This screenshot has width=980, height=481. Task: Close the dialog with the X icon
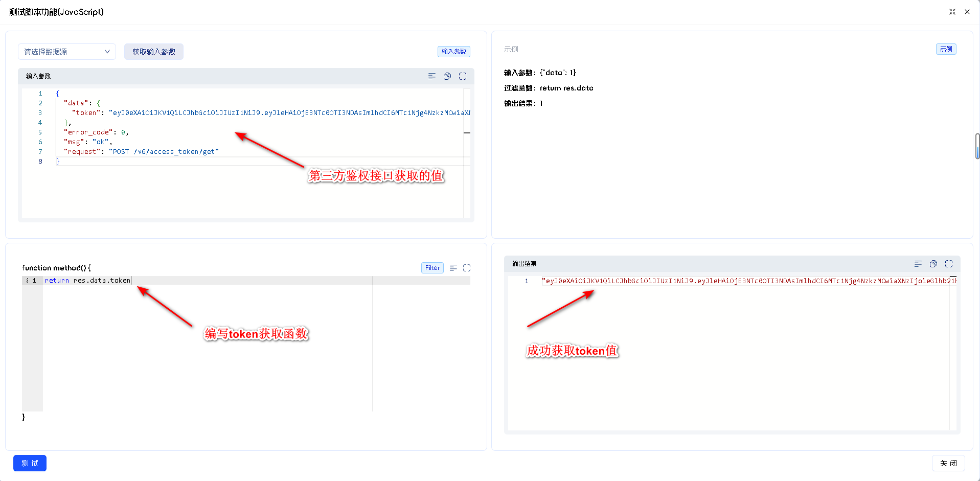point(967,12)
